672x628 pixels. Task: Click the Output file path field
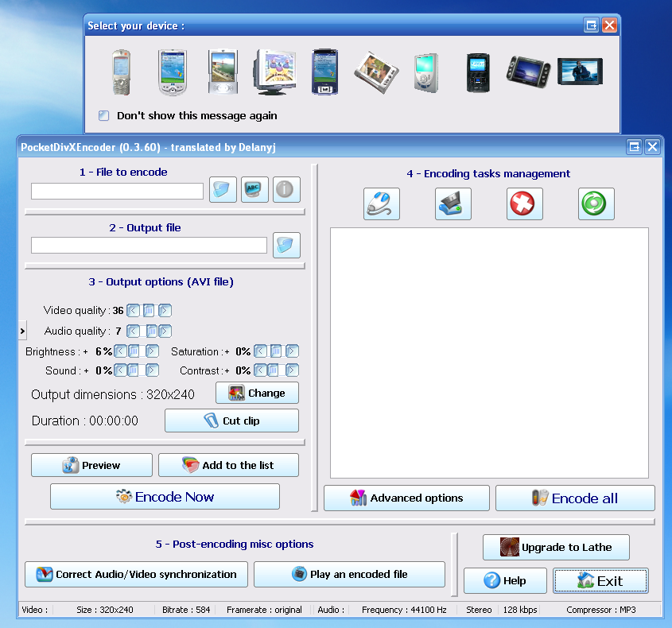click(149, 246)
